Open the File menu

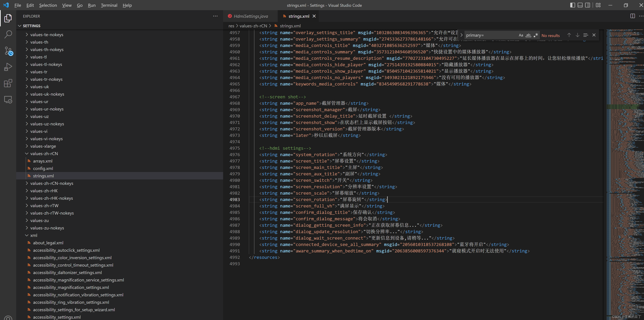18,5
